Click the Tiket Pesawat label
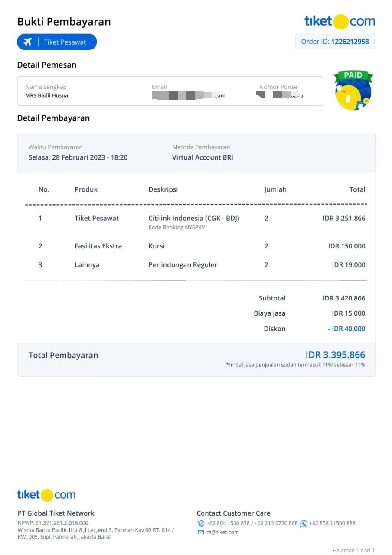Screen dimensions: 392x555 click(65, 42)
